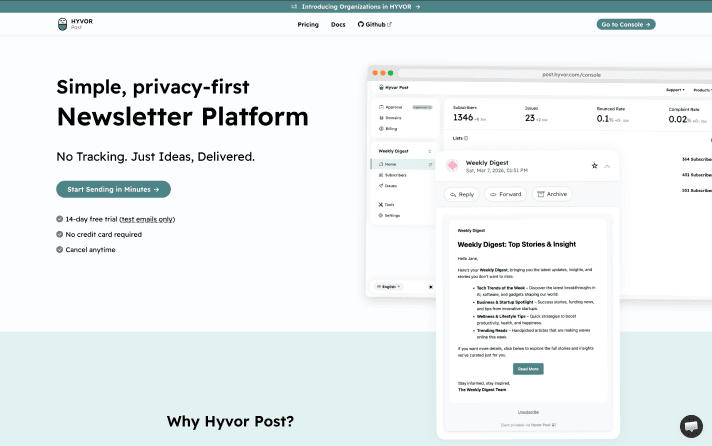This screenshot has height=446, width=712.
Task: Select Home in the console sidebar
Action: click(403, 164)
